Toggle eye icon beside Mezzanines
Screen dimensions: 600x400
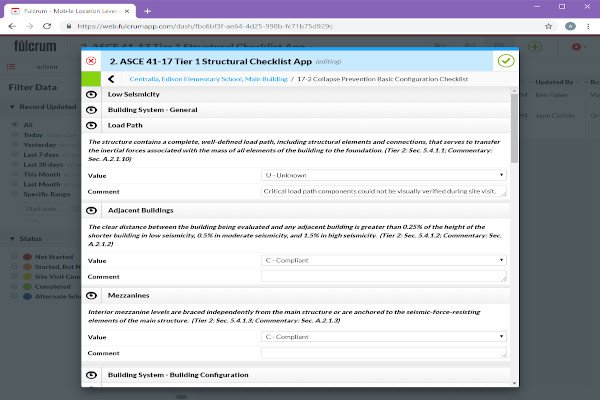[x=92, y=296]
